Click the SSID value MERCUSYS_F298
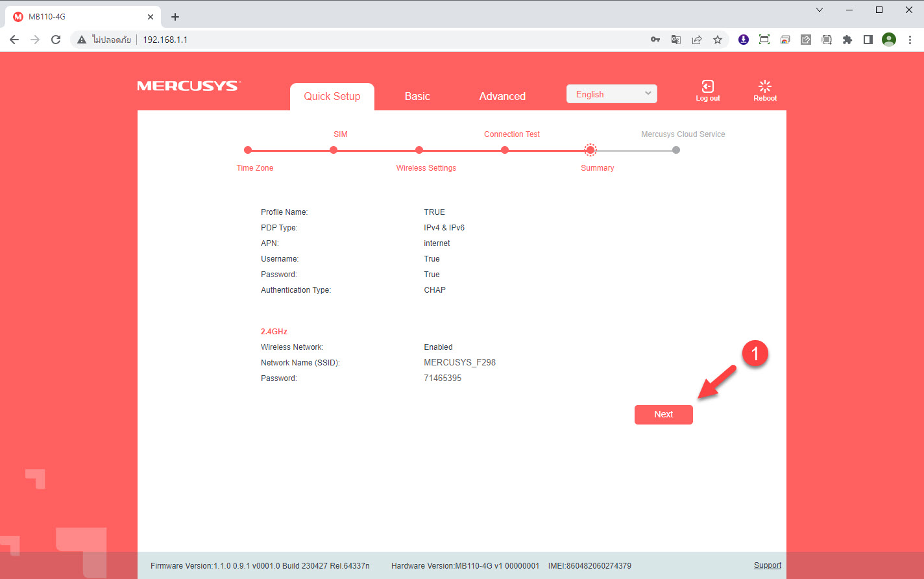The height and width of the screenshot is (579, 924). point(459,363)
